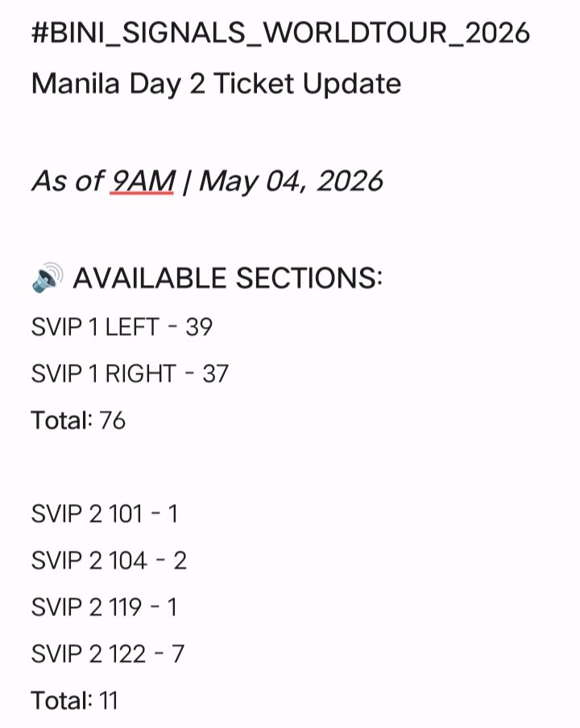Click the number 37 ticket count

point(215,374)
